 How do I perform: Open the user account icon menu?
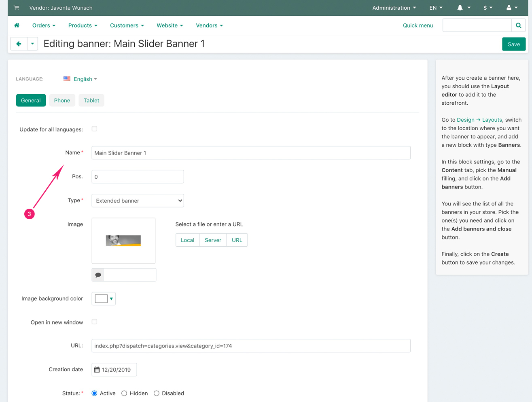[x=509, y=8]
